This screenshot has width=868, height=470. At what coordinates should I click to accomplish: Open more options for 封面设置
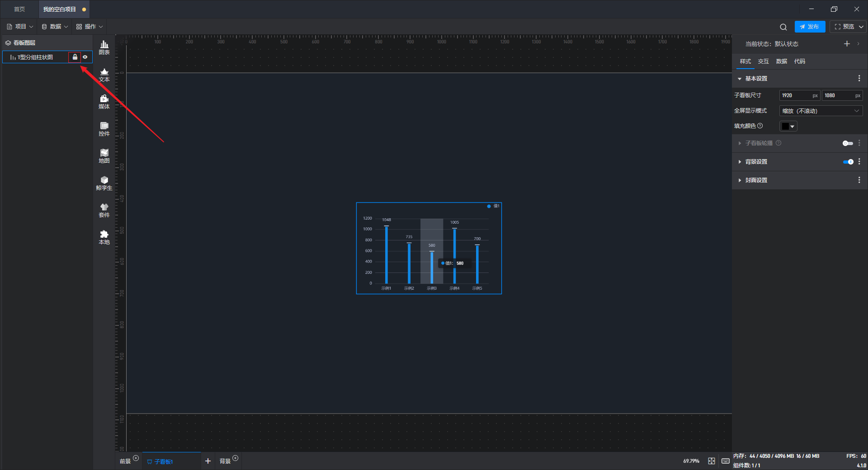click(859, 180)
